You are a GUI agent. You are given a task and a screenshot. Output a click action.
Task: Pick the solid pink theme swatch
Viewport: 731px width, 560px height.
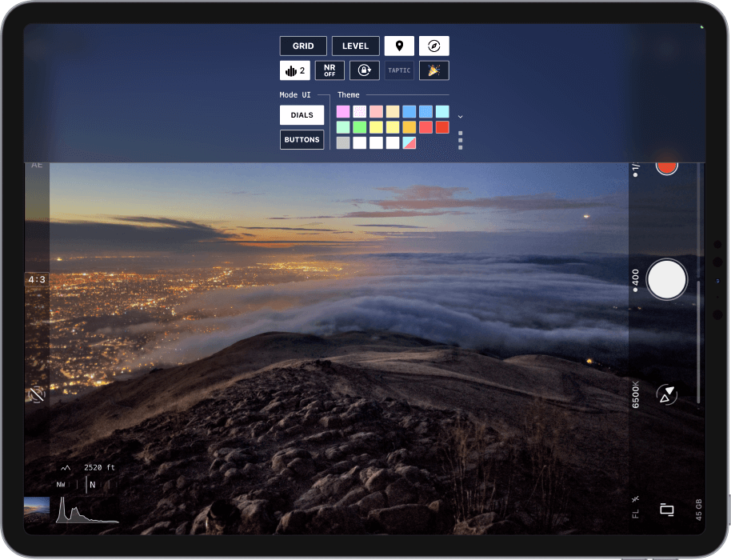point(343,111)
